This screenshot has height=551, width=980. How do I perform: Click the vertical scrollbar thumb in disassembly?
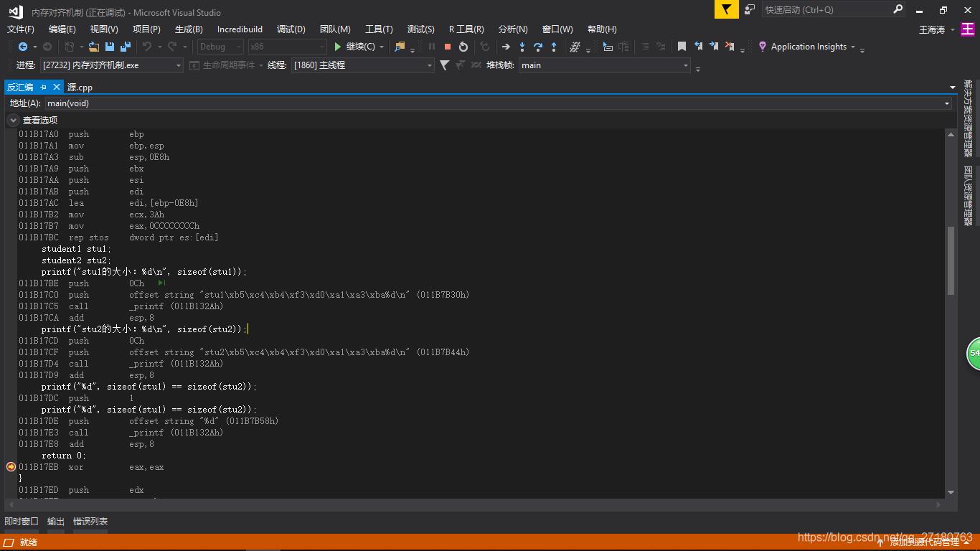[951, 260]
